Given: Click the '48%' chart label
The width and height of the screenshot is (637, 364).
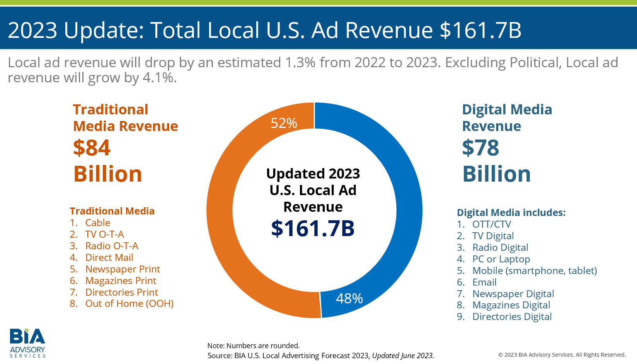Looking at the screenshot, I should tap(349, 298).
